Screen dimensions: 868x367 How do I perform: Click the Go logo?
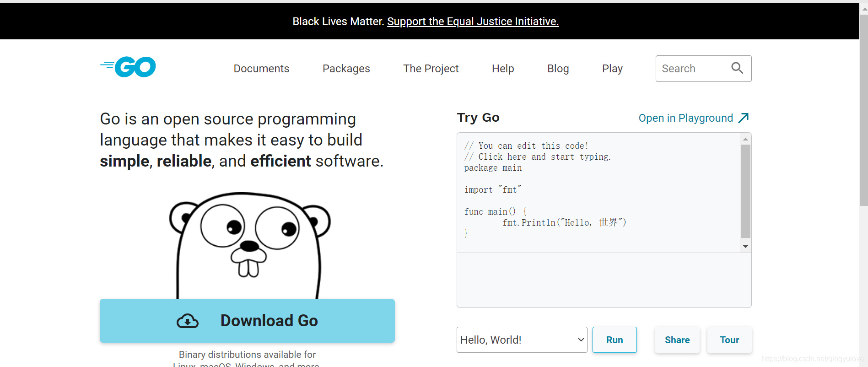point(128,67)
